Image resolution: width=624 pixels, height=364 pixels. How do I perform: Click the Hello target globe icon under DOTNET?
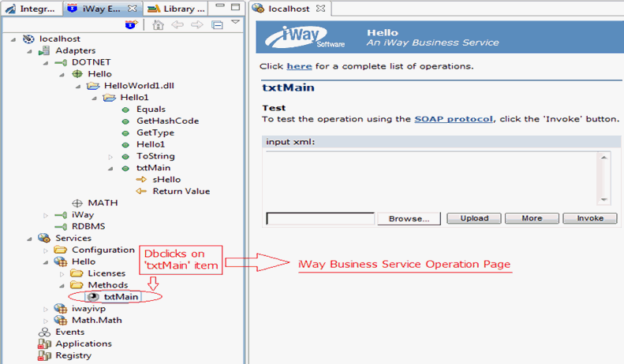[77, 74]
